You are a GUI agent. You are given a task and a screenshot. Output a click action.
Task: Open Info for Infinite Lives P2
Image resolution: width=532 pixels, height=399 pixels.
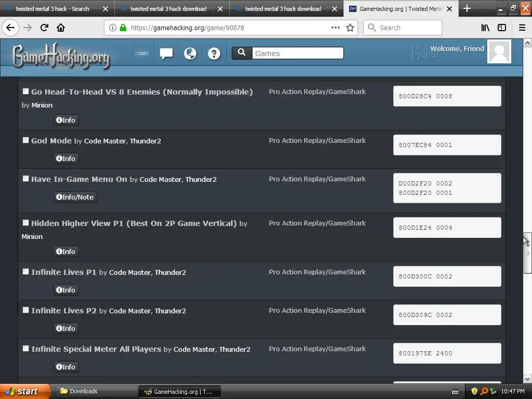[x=66, y=328]
